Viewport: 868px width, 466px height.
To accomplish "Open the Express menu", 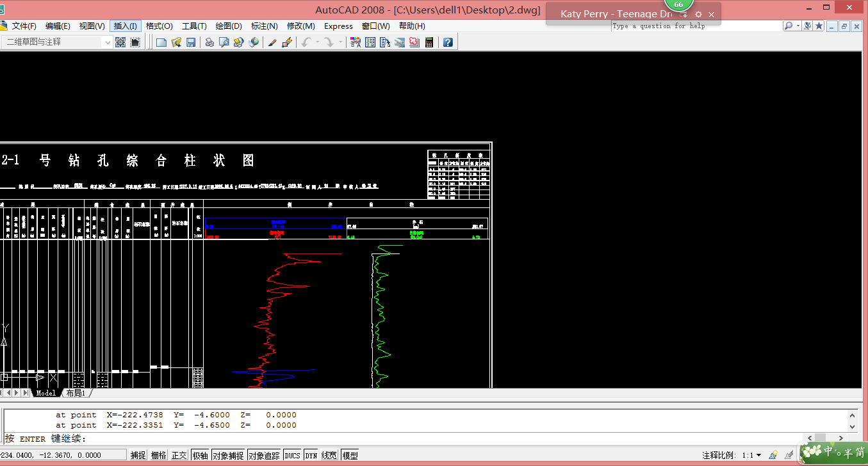I will point(338,26).
